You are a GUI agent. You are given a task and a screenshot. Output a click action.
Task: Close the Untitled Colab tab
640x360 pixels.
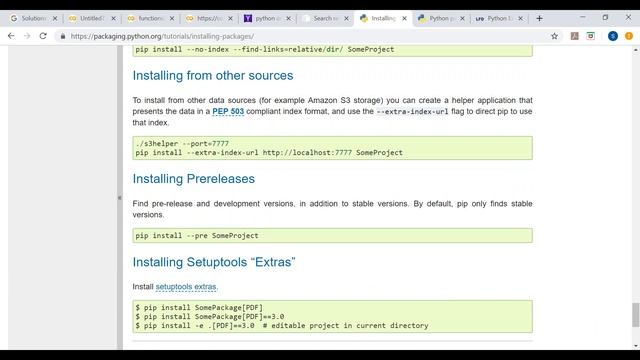113,18
